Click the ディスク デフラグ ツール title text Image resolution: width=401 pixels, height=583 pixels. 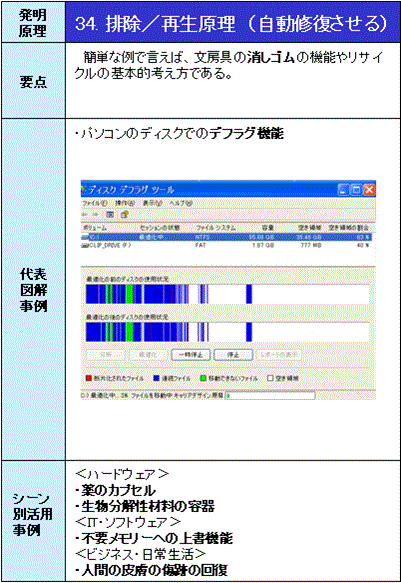[131, 190]
